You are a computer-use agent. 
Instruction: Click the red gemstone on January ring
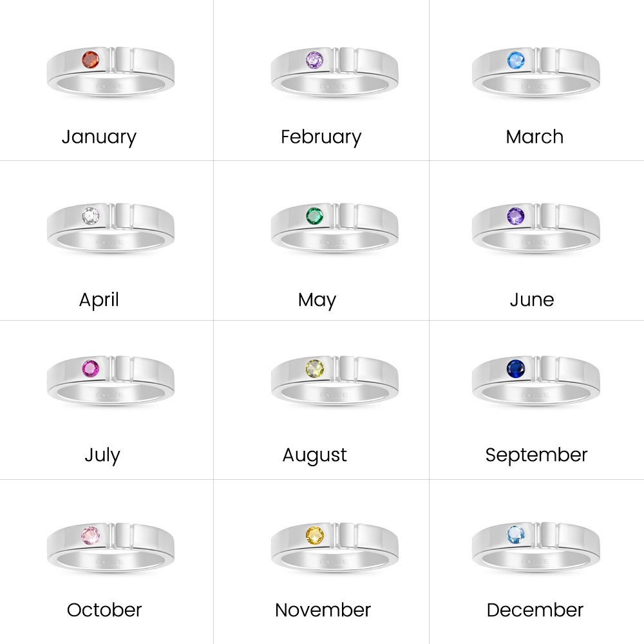click(90, 61)
